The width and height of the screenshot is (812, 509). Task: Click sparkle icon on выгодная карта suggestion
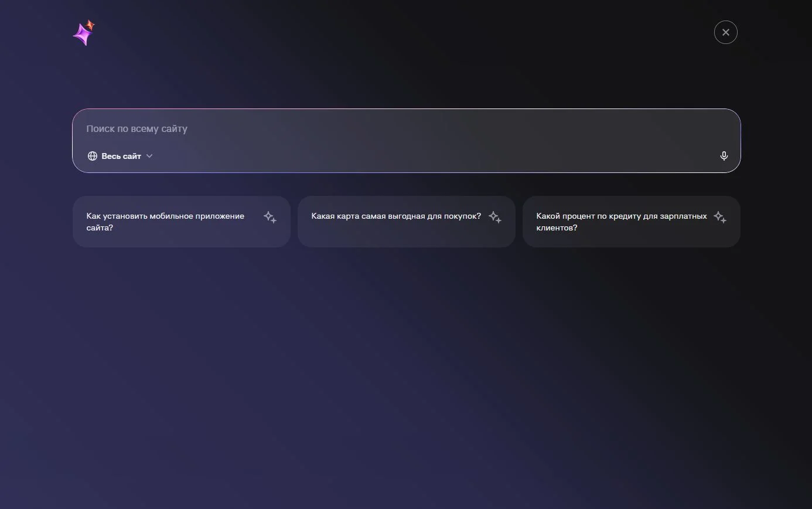click(495, 217)
